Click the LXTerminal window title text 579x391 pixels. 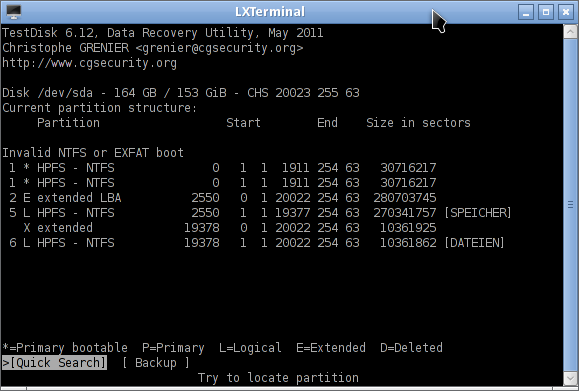click(270, 12)
